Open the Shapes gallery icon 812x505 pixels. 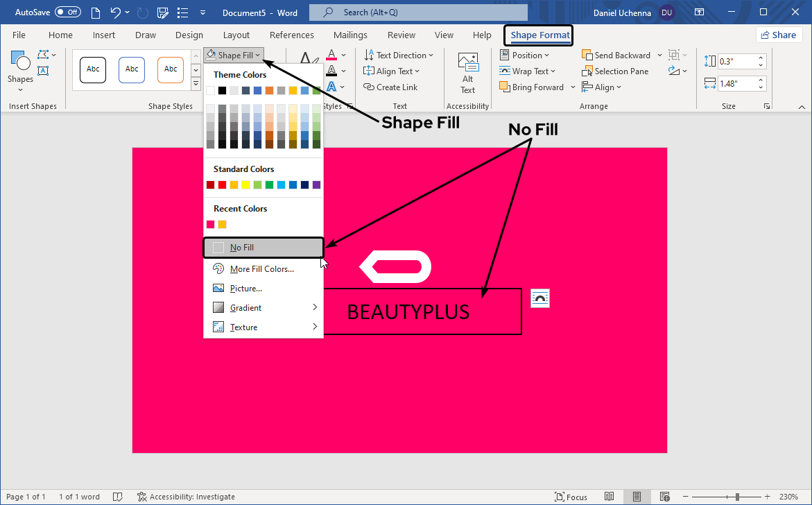20,62
